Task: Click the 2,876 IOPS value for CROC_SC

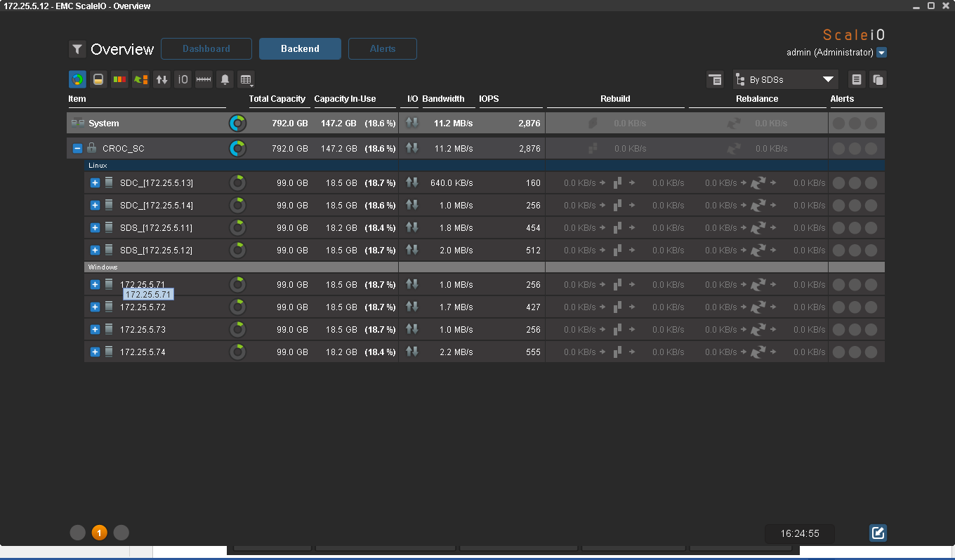Action: pos(529,149)
